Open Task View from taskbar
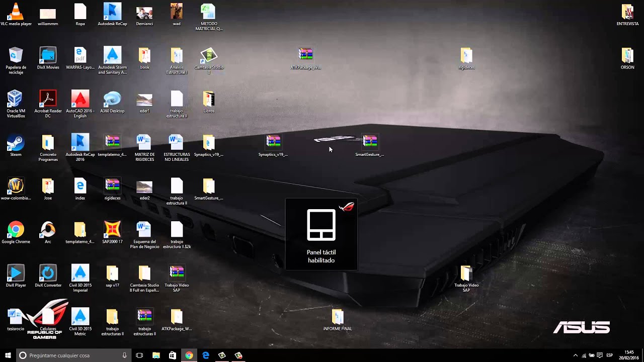Viewport: 644px width, 362px height. [x=140, y=355]
